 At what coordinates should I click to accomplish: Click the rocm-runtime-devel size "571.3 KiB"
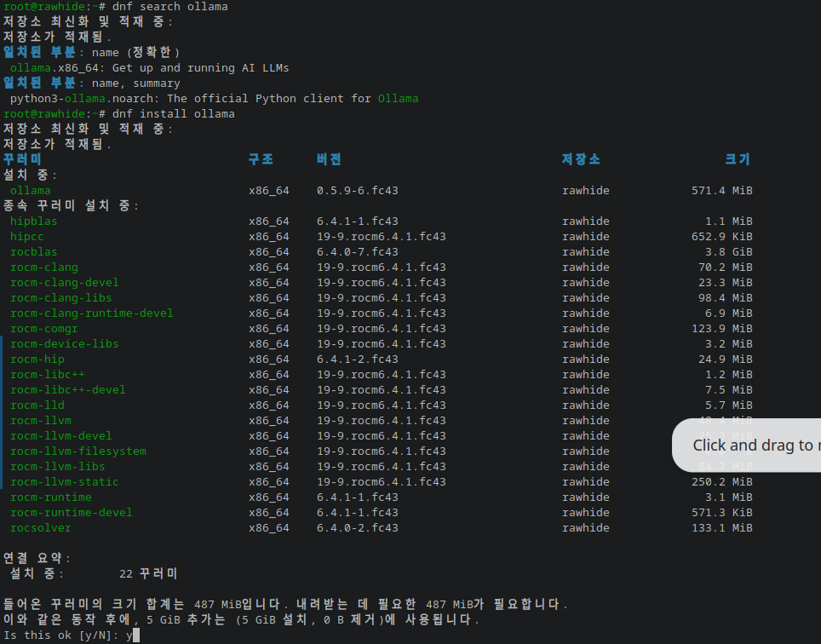[x=722, y=513]
